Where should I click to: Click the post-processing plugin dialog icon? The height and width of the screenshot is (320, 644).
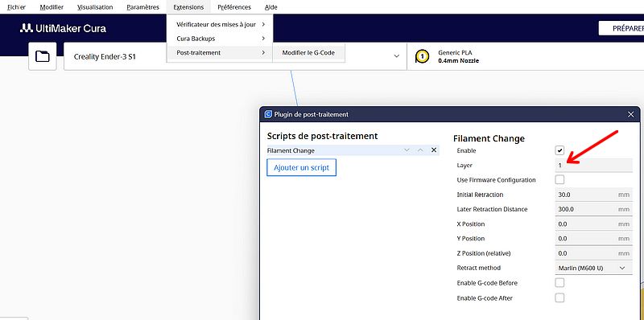tap(268, 114)
